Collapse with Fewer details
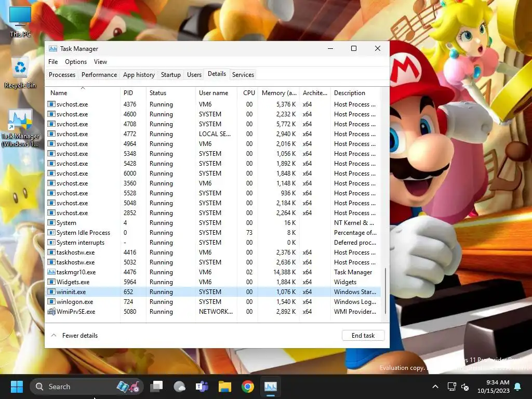 (74, 336)
